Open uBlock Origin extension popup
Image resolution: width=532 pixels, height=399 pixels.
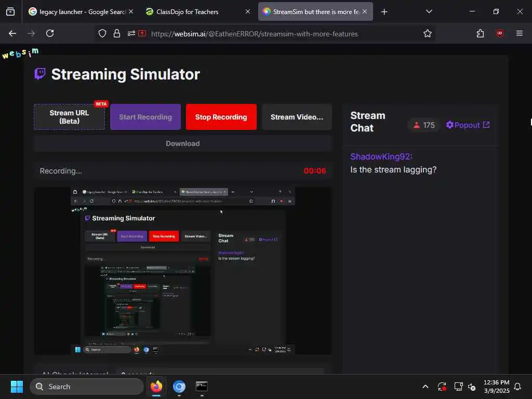point(499,33)
